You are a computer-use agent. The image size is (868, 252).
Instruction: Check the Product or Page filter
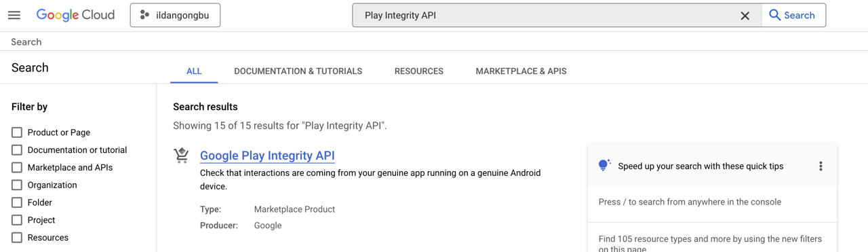[17, 132]
